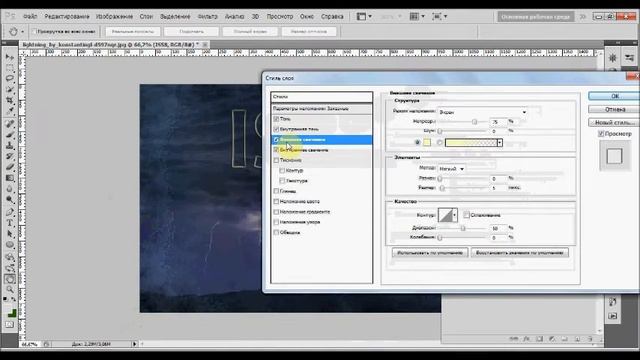Image resolution: width=640 pixels, height=360 pixels.
Task: Select the Rectangular Marquee tool
Action: coord(10,68)
